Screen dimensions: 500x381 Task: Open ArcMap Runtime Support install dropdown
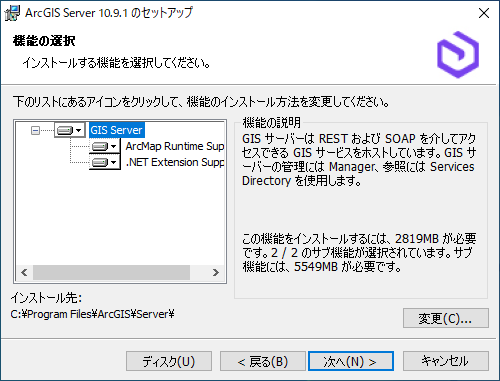click(105, 146)
